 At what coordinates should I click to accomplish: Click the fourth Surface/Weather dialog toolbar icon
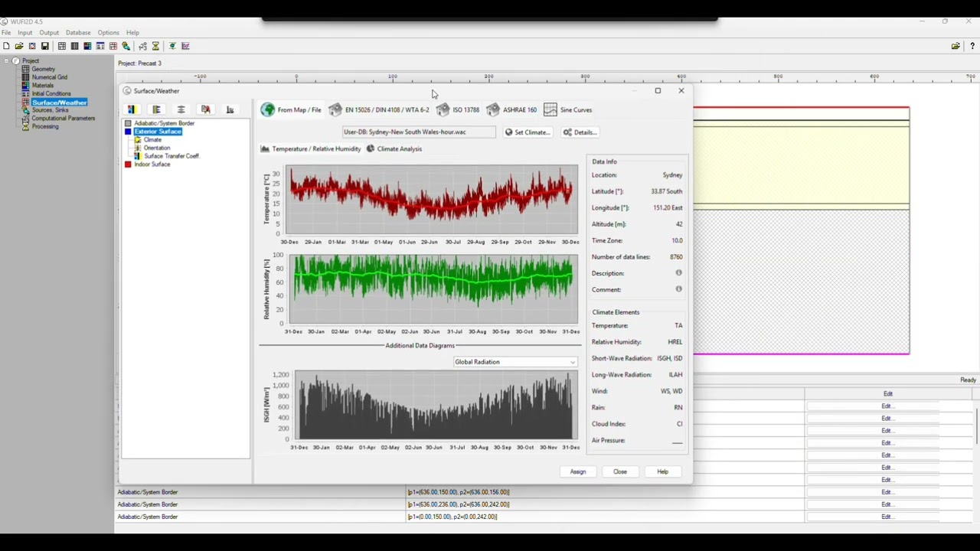click(x=205, y=109)
